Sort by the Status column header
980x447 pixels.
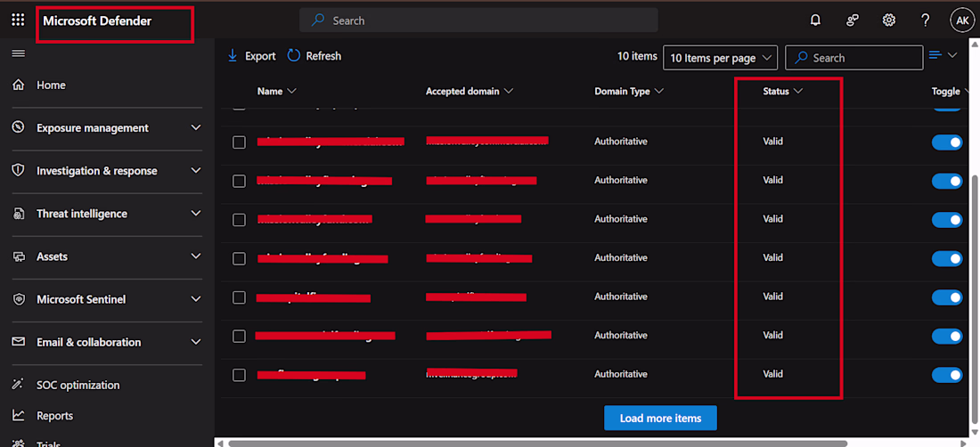point(782,91)
